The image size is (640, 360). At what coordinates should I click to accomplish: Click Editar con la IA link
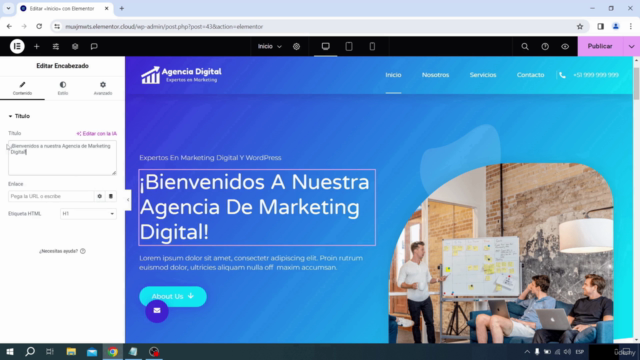pyautogui.click(x=97, y=133)
